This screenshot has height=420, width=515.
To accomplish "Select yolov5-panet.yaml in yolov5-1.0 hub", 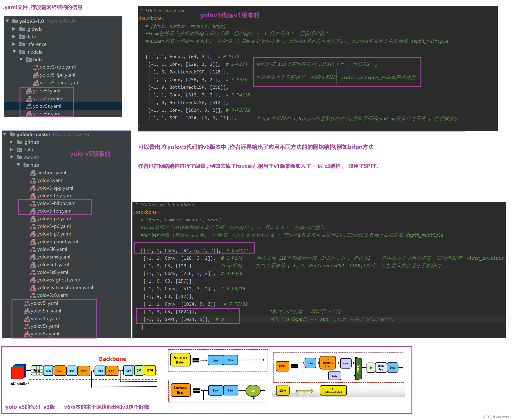I will click(x=60, y=82).
